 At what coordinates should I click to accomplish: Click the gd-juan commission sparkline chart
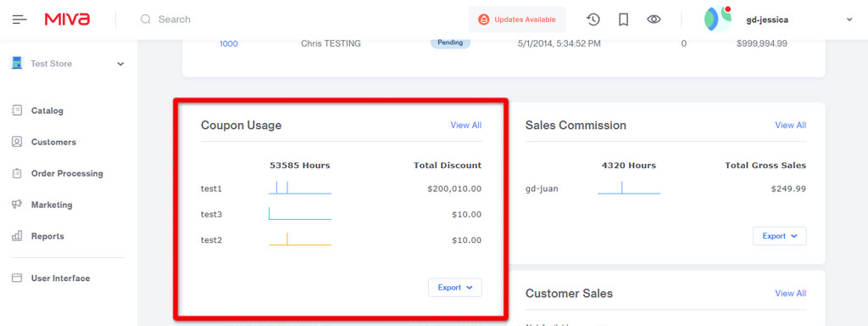[x=629, y=188]
